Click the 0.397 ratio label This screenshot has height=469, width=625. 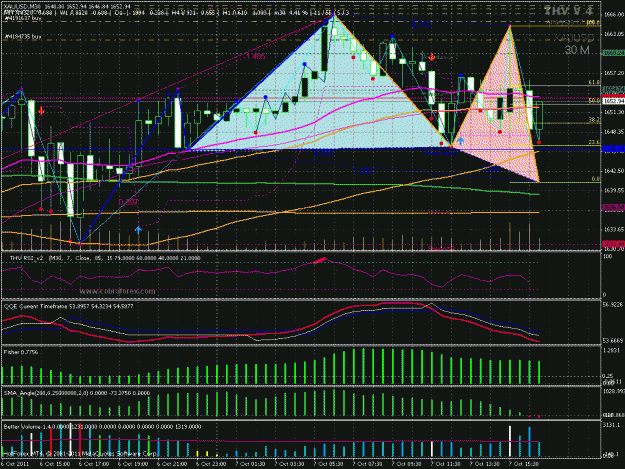[x=128, y=202]
